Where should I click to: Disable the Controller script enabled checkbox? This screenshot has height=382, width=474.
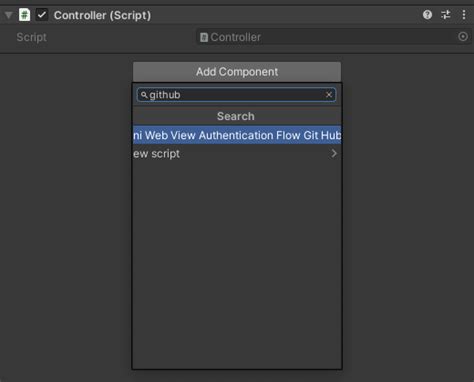tap(42, 15)
